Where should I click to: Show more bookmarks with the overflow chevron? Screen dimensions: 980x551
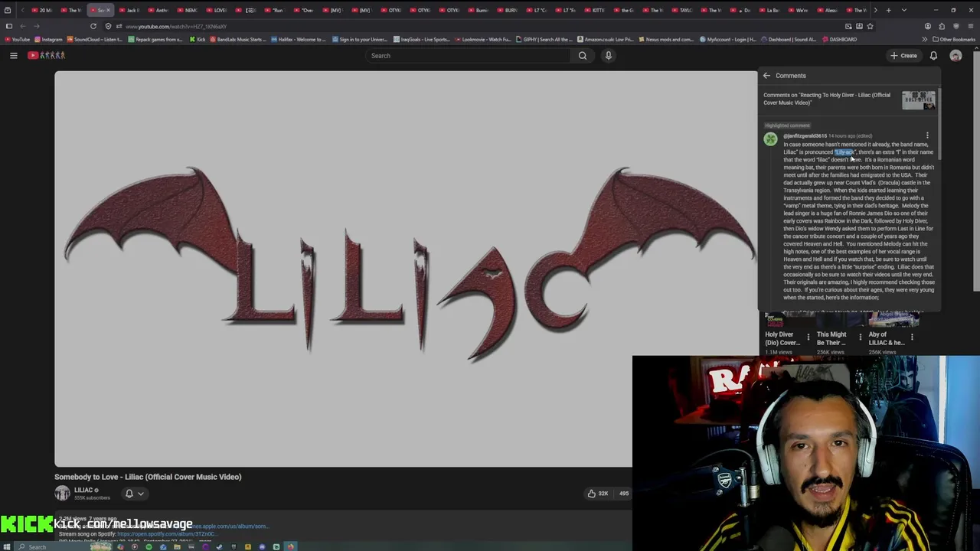click(x=924, y=39)
